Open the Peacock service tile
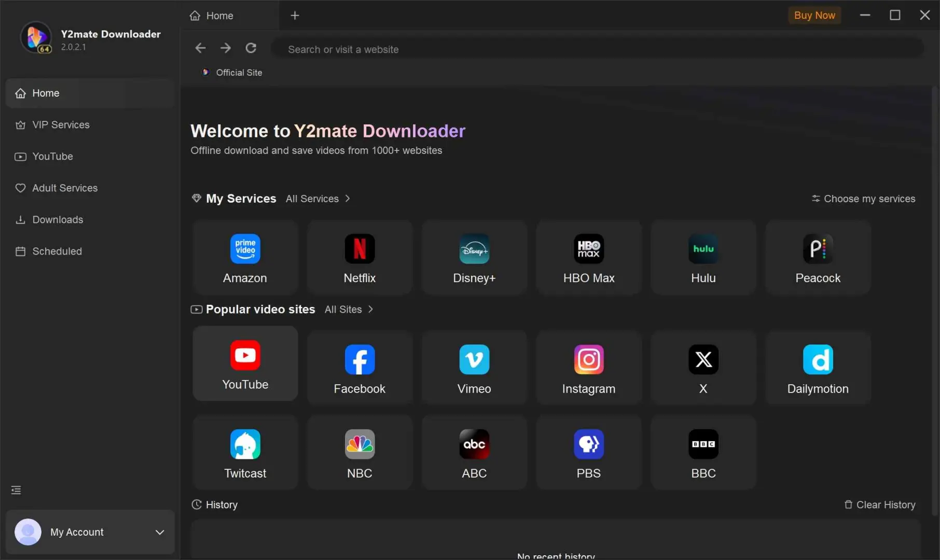940x560 pixels. [x=818, y=258]
